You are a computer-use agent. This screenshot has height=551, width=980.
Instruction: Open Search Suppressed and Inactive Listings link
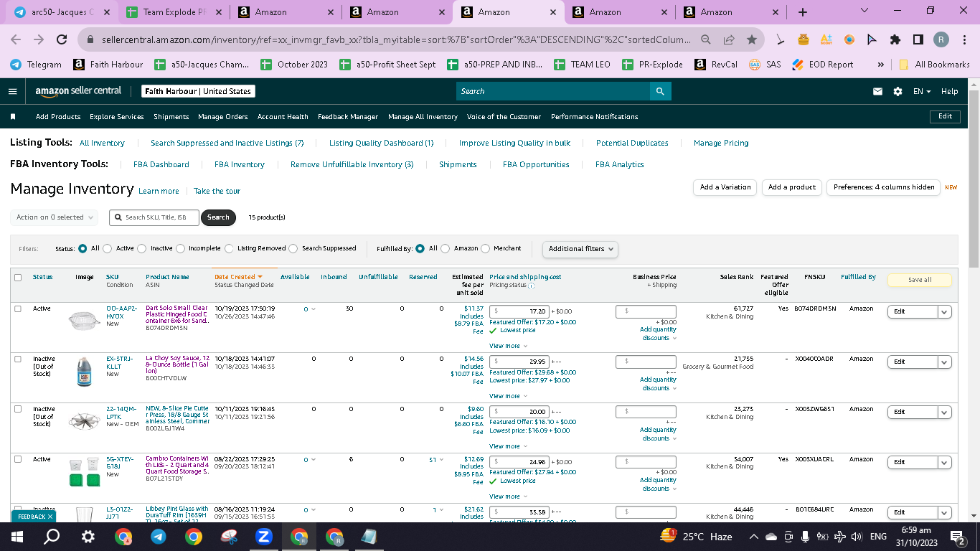tap(227, 143)
